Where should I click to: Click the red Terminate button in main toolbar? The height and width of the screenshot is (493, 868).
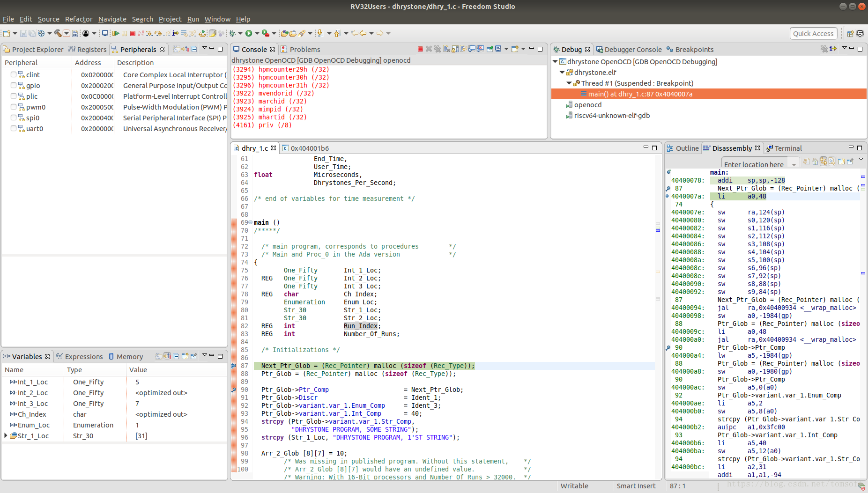[133, 33]
